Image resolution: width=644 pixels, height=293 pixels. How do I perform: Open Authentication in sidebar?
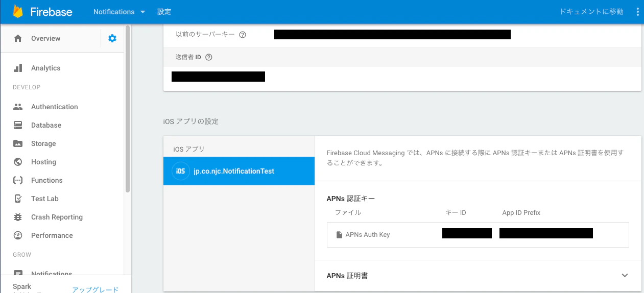55,107
